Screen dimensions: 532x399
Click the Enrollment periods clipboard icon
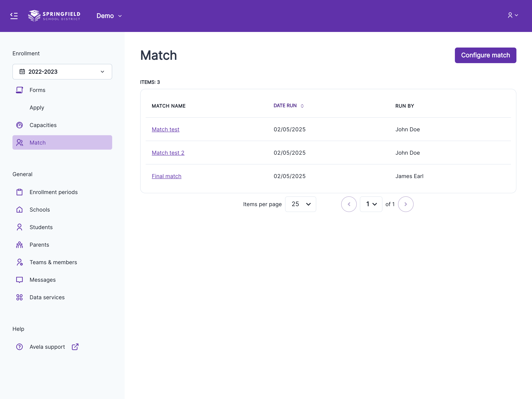[x=19, y=192]
